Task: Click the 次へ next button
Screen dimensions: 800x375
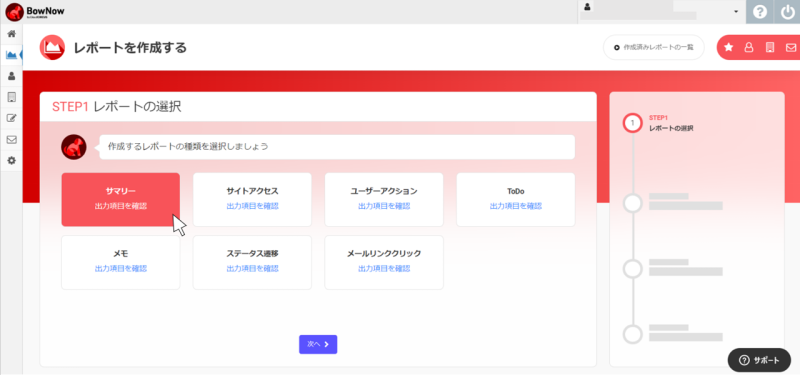Action: pyautogui.click(x=318, y=344)
